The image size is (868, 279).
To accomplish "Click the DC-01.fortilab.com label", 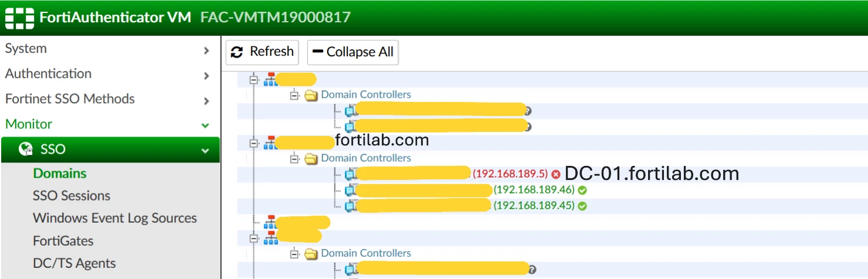I will point(652,173).
